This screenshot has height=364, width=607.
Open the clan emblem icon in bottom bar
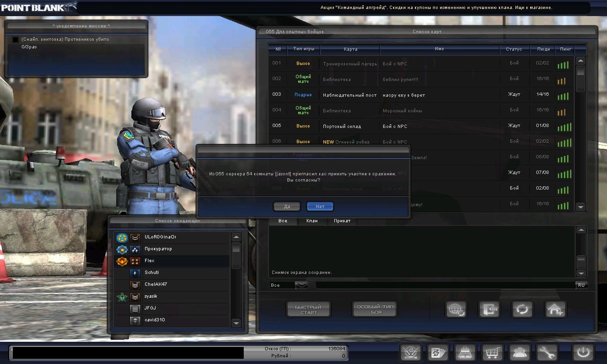411,353
